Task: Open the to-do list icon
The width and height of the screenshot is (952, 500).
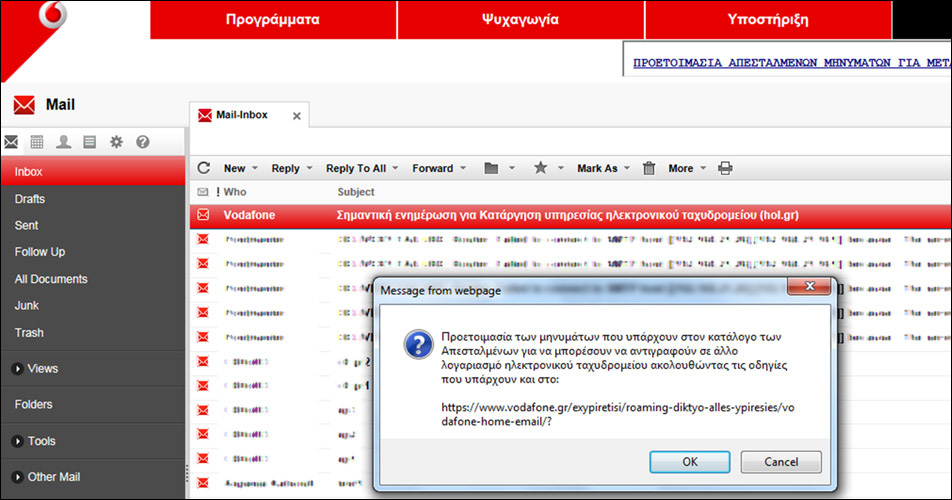Action: pyautogui.click(x=90, y=142)
